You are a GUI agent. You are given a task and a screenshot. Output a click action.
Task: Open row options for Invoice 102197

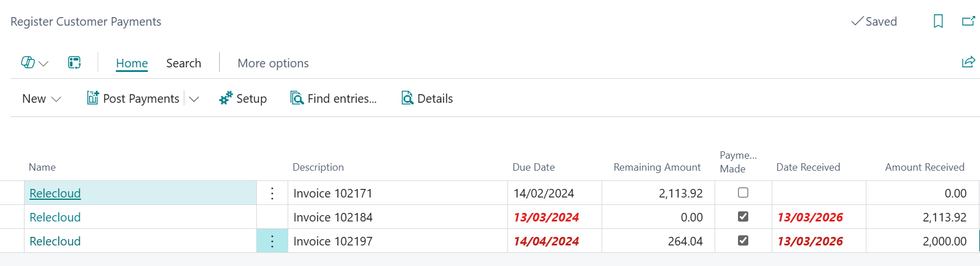click(x=272, y=241)
